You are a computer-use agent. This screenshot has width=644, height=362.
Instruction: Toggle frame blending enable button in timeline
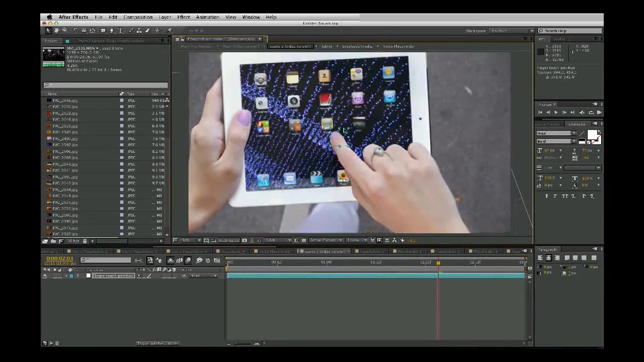180,260
